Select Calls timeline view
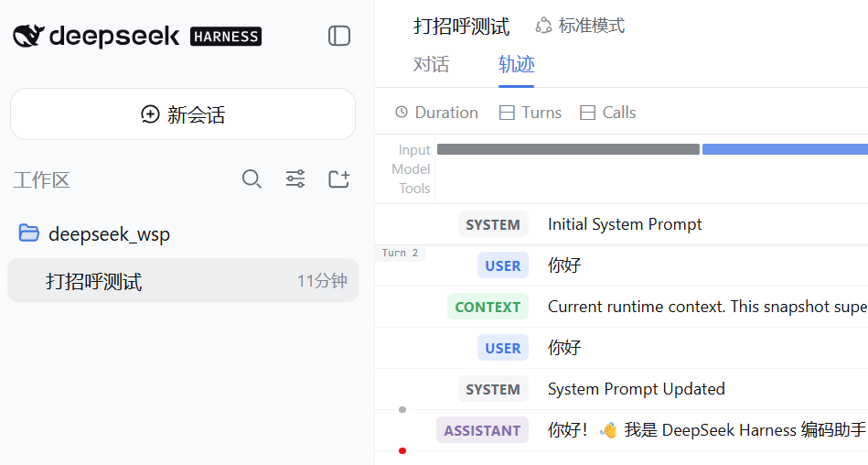Image resolution: width=868 pixels, height=465 pixels. pos(608,113)
